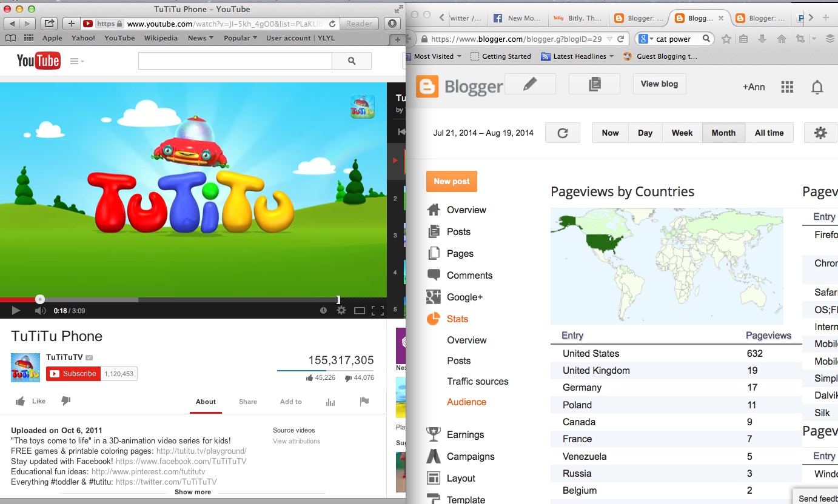The image size is (838, 504).
Task: Switch stats range to Day
Action: point(645,133)
